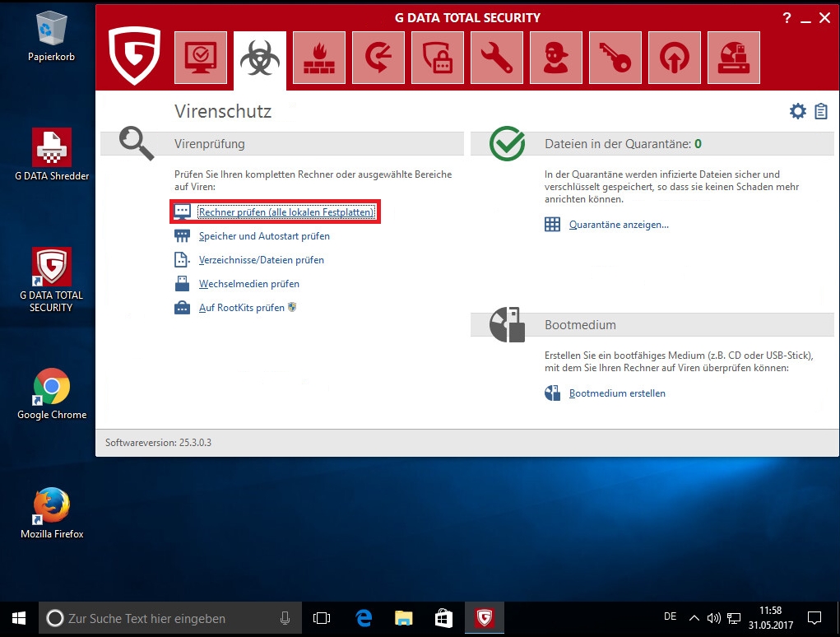840x637 pixels.
Task: Click the G DATA shield logo
Action: click(134, 56)
